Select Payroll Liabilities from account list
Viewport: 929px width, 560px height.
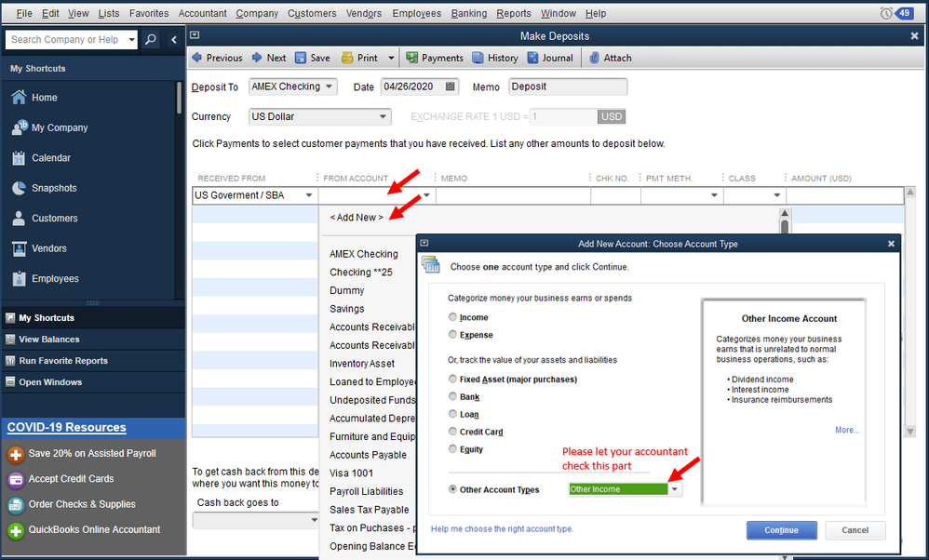366,491
